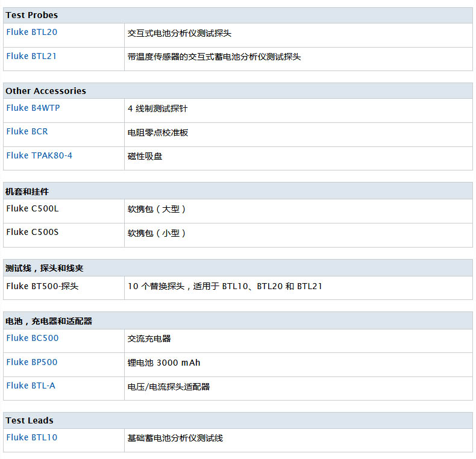476x459 pixels.
Task: Click the 电池，充电器和适配器 section header
Action: coord(49,321)
